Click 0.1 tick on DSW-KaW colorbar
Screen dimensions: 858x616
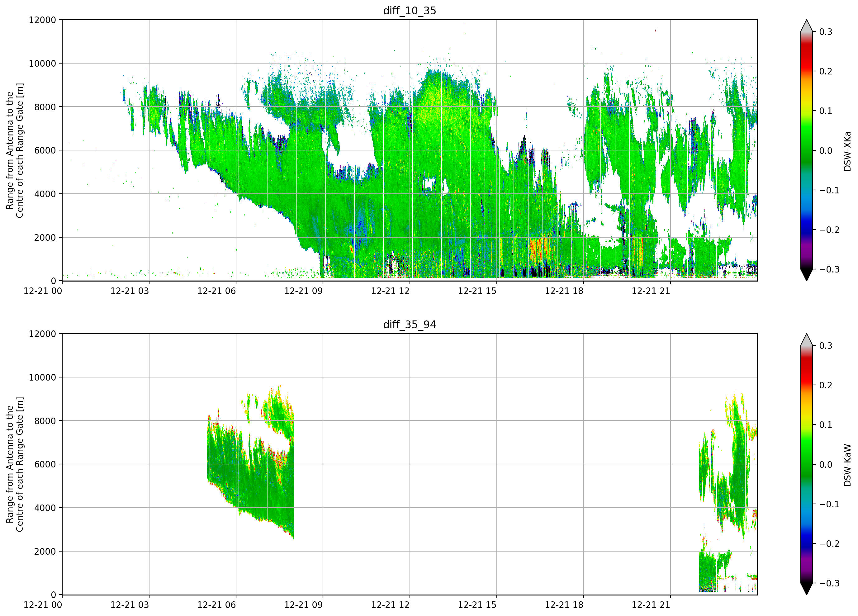pyautogui.click(x=826, y=425)
